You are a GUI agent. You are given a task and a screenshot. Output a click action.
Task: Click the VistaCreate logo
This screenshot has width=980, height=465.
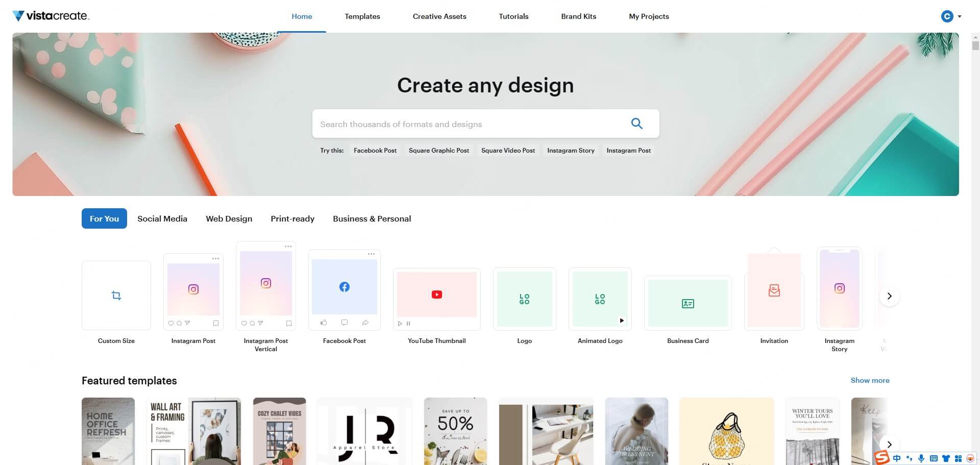[x=51, y=16]
